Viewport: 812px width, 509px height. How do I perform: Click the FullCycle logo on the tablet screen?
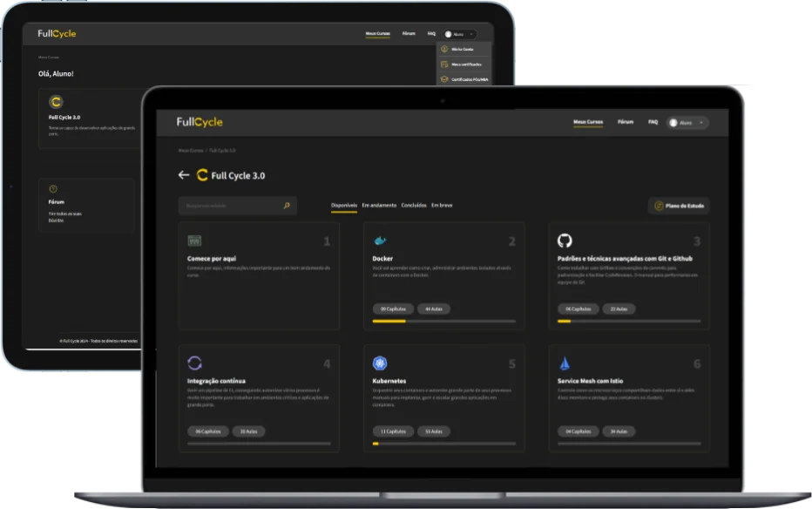(57, 34)
